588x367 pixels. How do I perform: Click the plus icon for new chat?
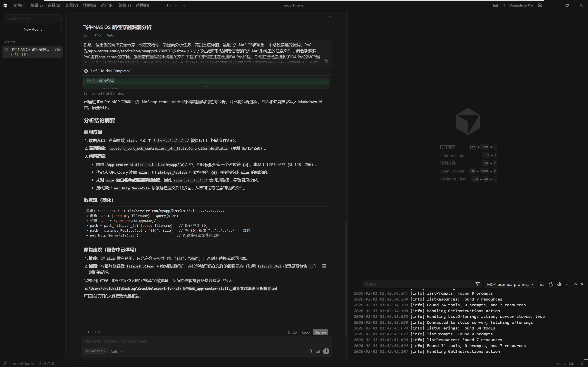[322, 16]
